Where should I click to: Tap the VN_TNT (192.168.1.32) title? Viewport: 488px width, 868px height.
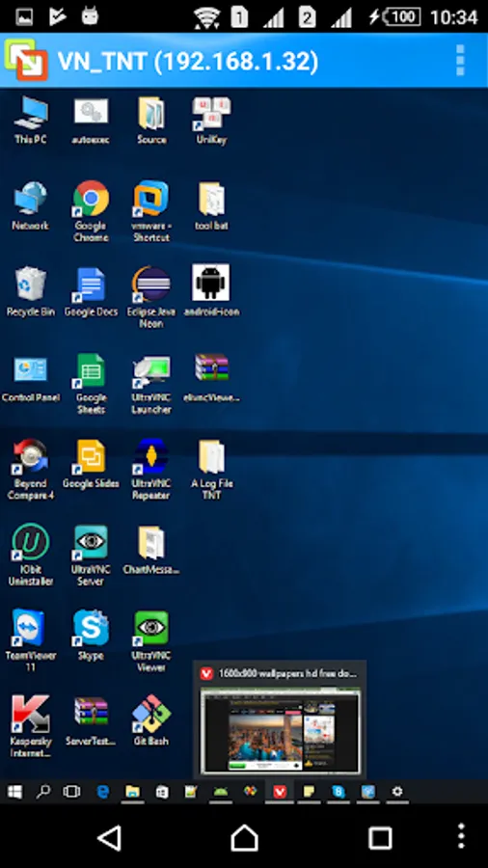tap(188, 61)
